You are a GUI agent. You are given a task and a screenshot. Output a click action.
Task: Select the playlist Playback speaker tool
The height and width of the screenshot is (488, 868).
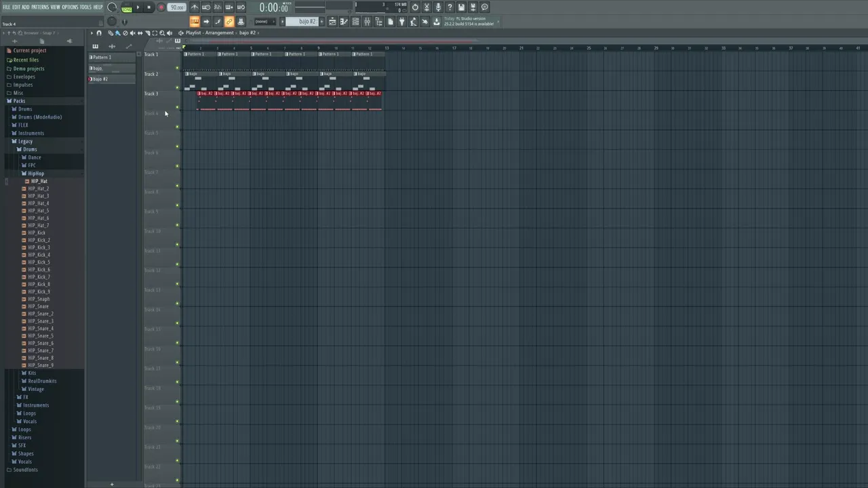170,33
